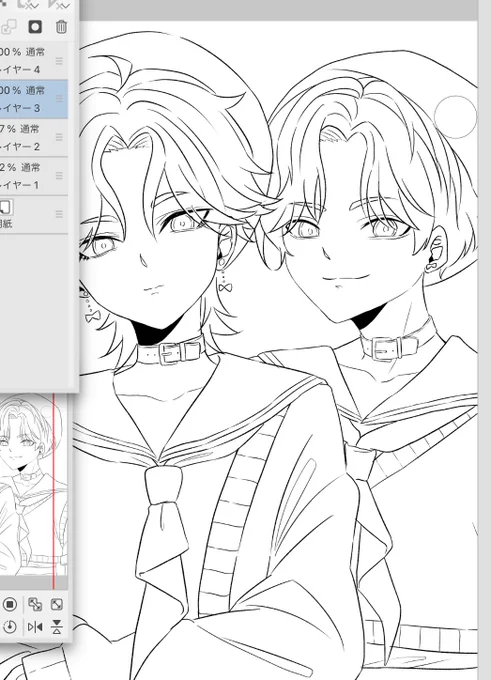Select the highlighted レイヤー 3 layer
491x680 pixels.
click(x=34, y=99)
